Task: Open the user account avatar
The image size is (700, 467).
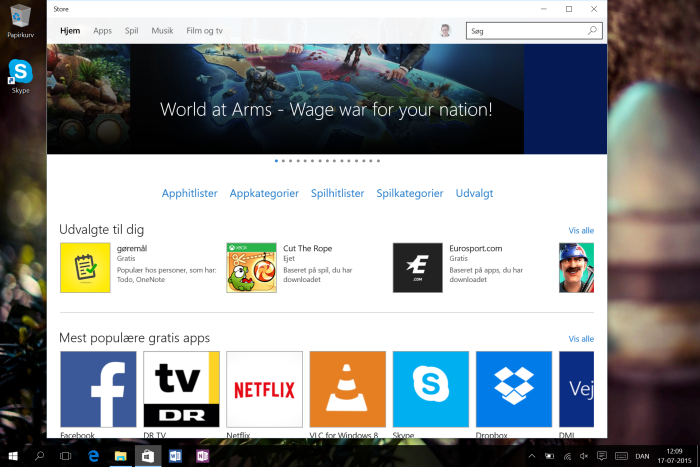Action: pyautogui.click(x=445, y=30)
